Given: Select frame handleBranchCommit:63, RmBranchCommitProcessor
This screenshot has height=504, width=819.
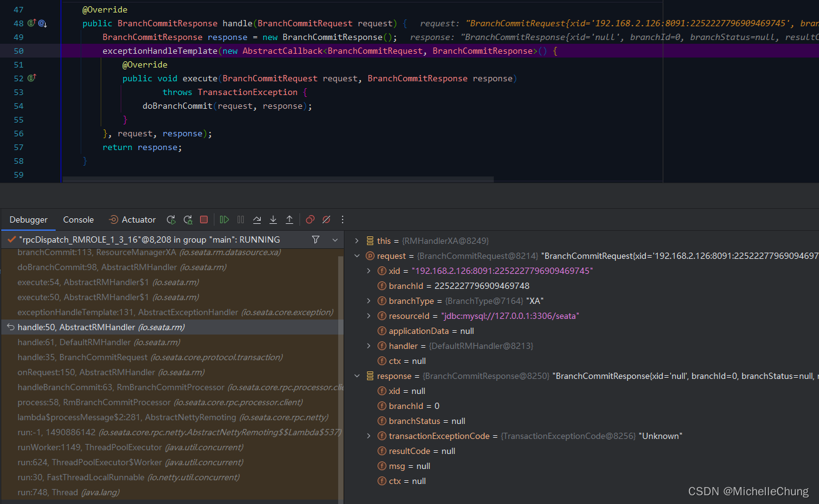Looking at the screenshot, I should click(x=169, y=387).
